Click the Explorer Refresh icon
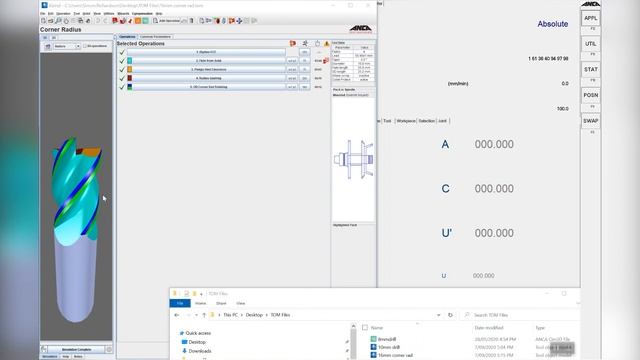This screenshot has height=360, width=640. coord(450,315)
